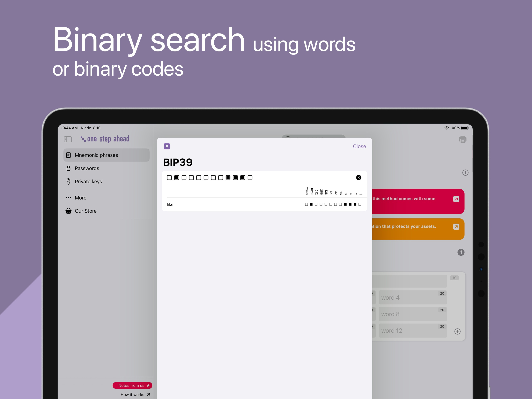Click the Notes from us badge
Image resolution: width=532 pixels, height=399 pixels.
tap(132, 385)
